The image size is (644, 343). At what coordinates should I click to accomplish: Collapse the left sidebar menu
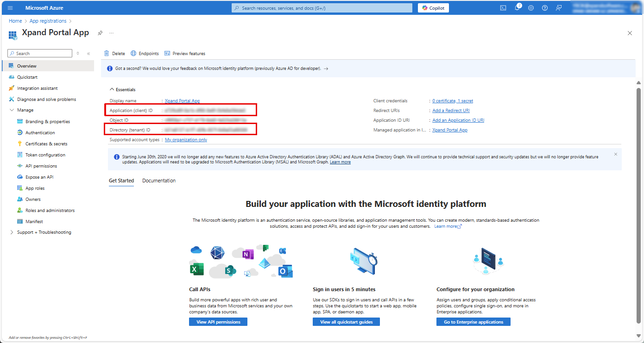(88, 54)
